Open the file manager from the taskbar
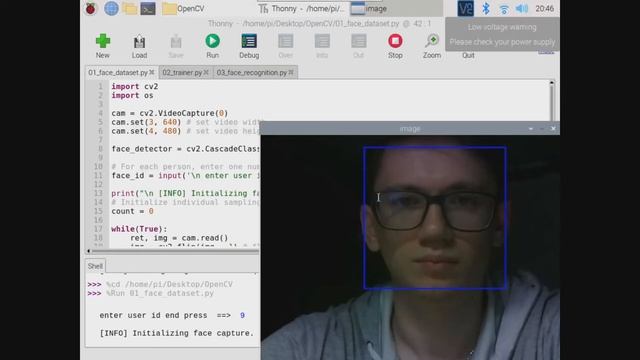 point(129,8)
